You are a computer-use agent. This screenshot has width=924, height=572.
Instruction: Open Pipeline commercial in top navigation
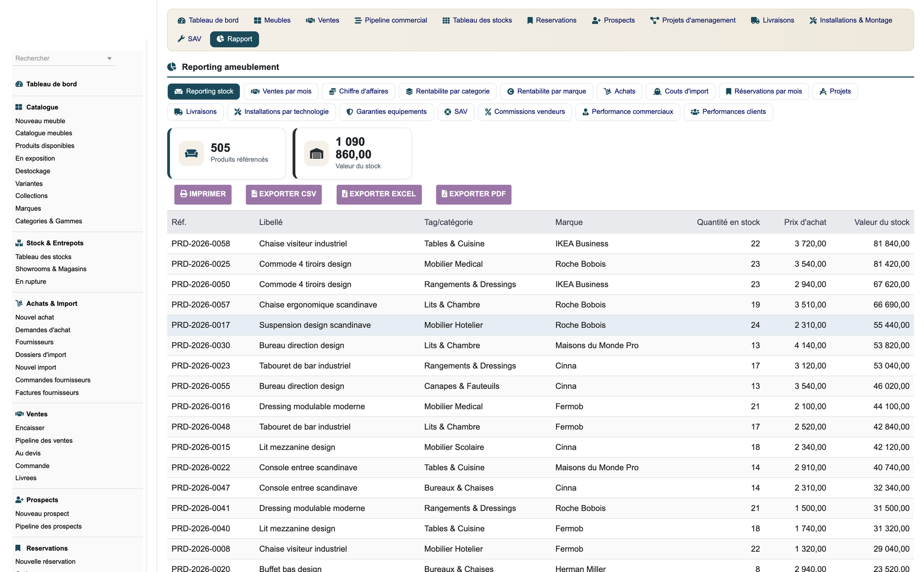[391, 20]
